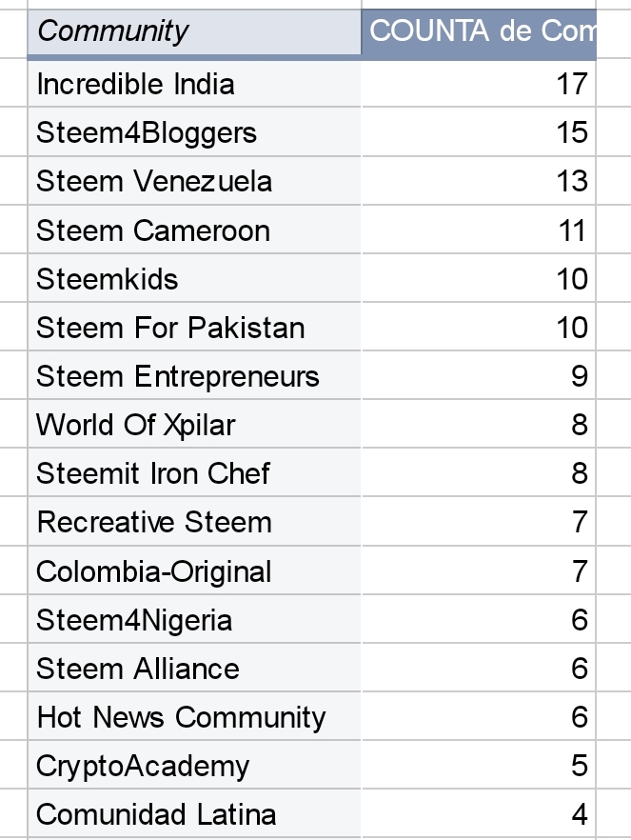Click the Incredible India cell
Viewport: 631px width, 840px height.
click(194, 84)
